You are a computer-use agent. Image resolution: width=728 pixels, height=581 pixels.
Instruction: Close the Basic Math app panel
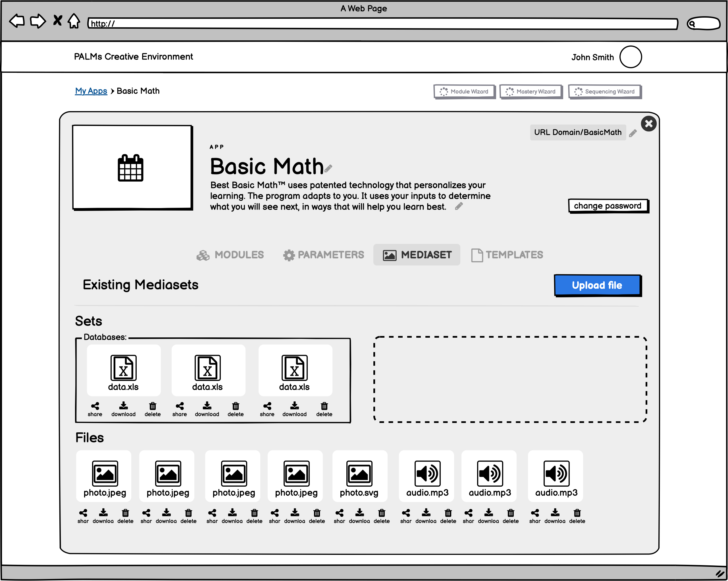[x=649, y=124]
